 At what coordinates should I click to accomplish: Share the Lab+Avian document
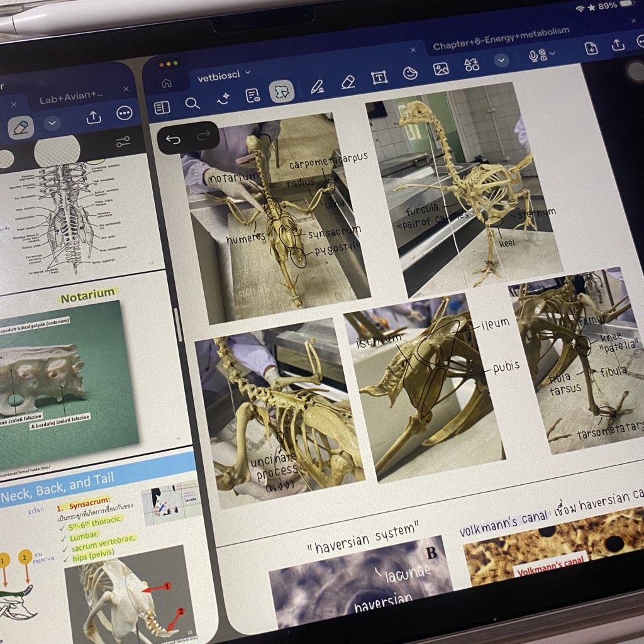[94, 117]
